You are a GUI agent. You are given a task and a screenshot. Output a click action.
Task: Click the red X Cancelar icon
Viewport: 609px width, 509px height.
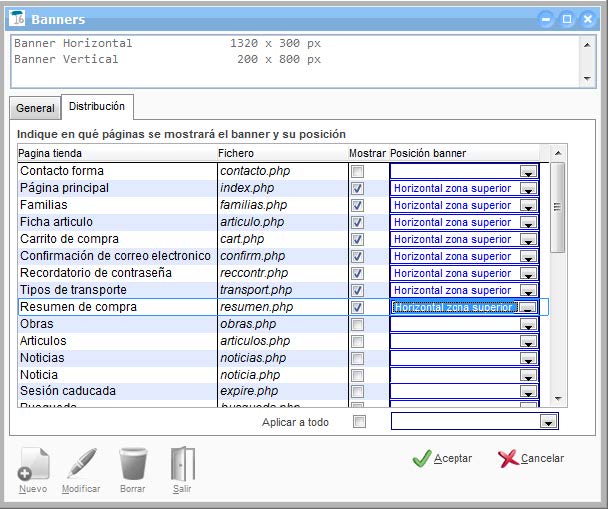(x=508, y=459)
